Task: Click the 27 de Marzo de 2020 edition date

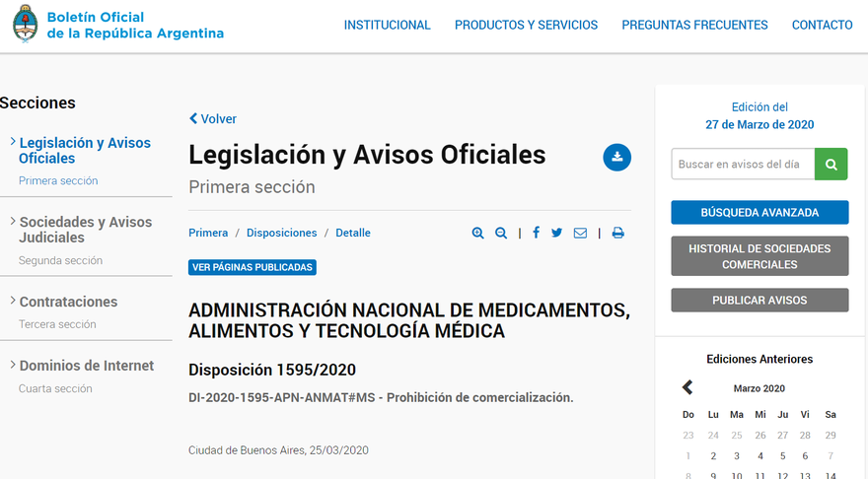Action: click(759, 124)
